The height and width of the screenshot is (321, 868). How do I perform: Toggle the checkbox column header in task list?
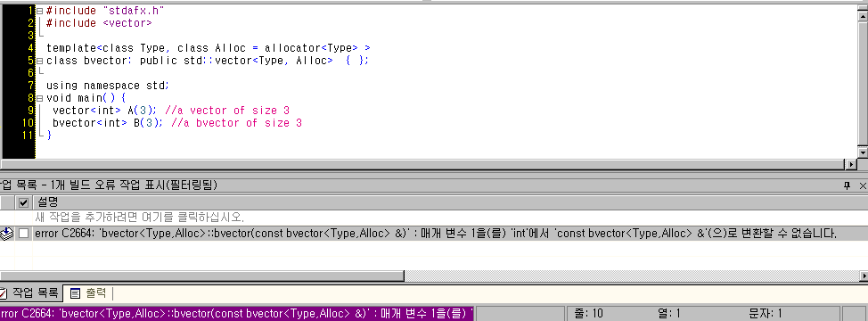tap(23, 202)
